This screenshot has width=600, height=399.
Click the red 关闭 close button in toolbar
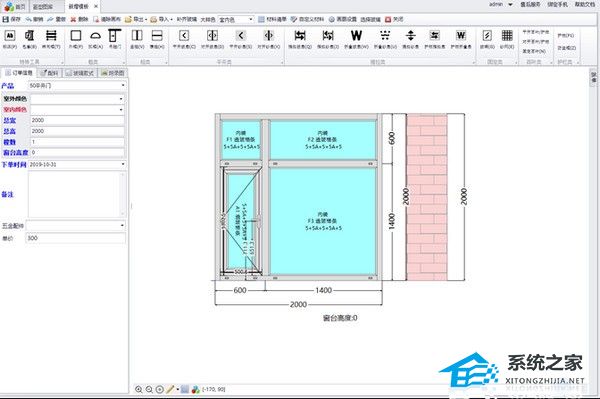(x=394, y=19)
